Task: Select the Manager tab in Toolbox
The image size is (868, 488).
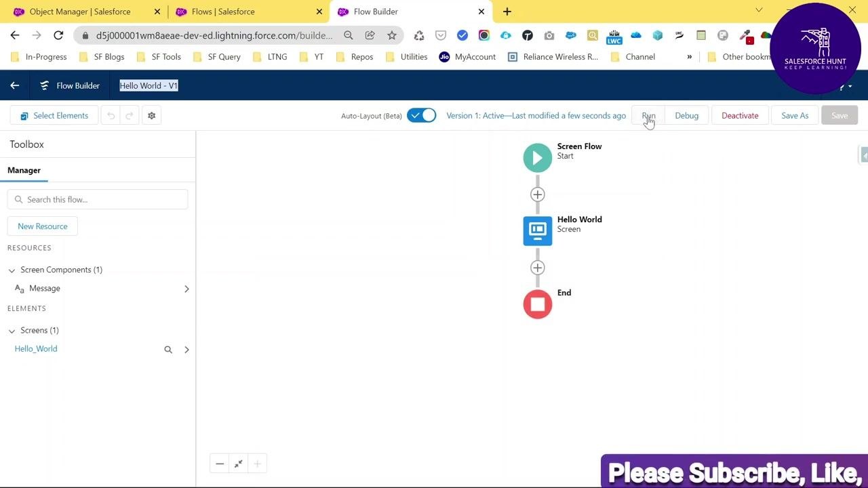Action: pos(24,170)
